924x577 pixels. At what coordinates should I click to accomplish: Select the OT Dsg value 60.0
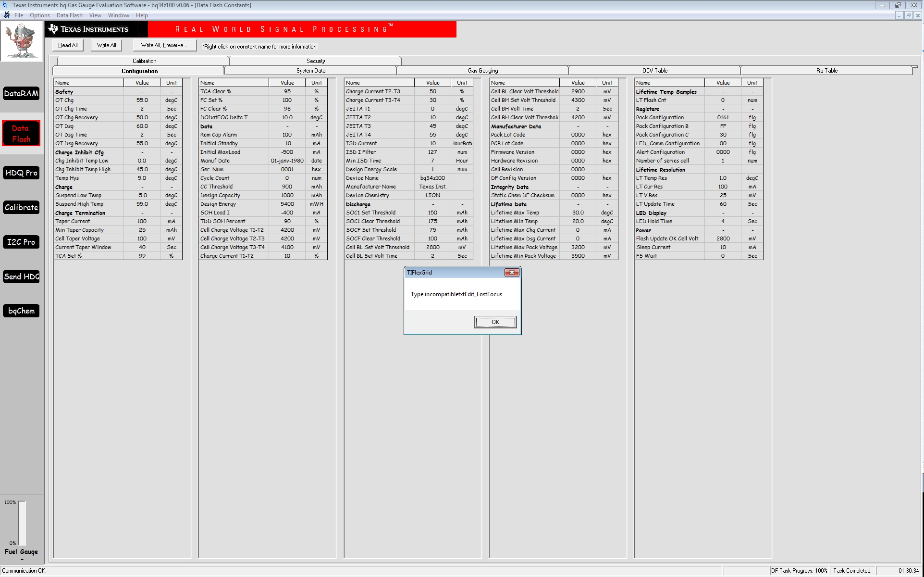point(142,126)
